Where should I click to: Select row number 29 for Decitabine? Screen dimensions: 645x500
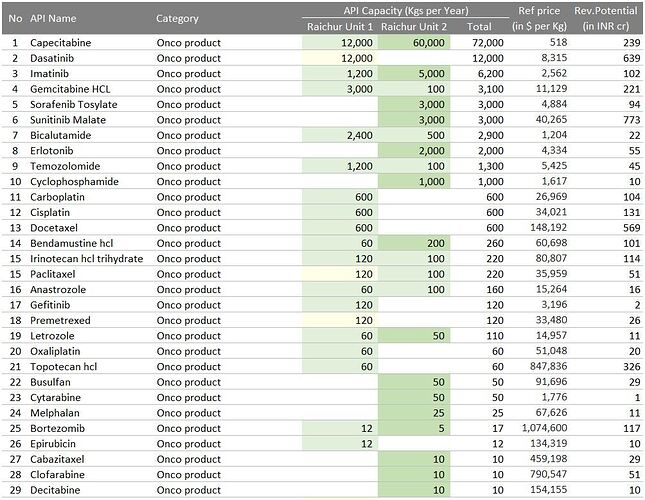15,490
